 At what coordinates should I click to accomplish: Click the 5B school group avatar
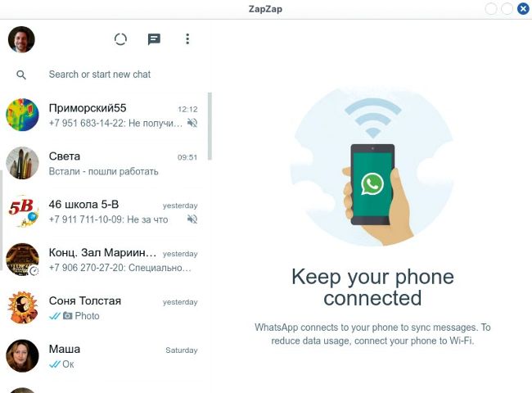point(22,211)
